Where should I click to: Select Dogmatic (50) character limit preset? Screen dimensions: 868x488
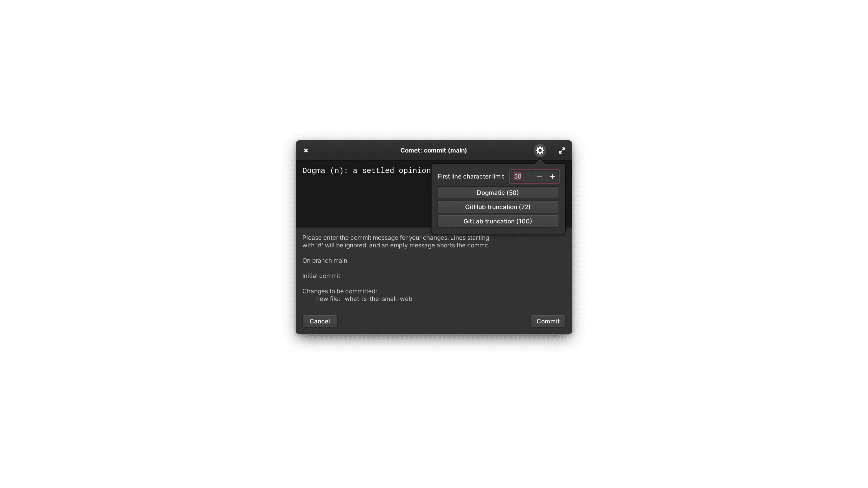pyautogui.click(x=498, y=192)
